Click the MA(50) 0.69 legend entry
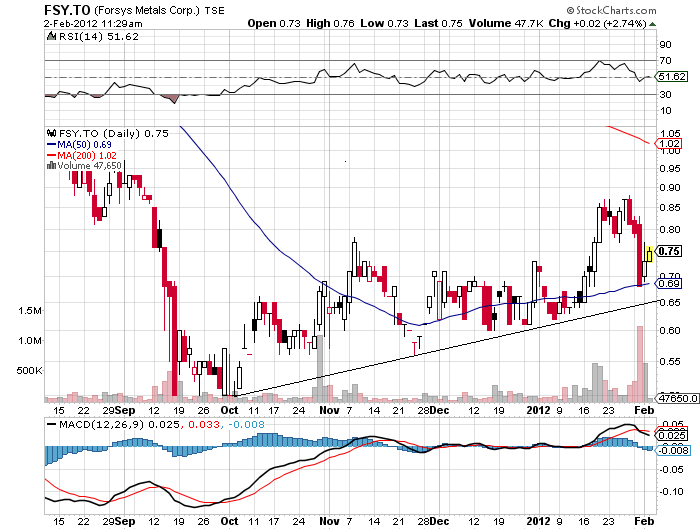 click(79, 144)
